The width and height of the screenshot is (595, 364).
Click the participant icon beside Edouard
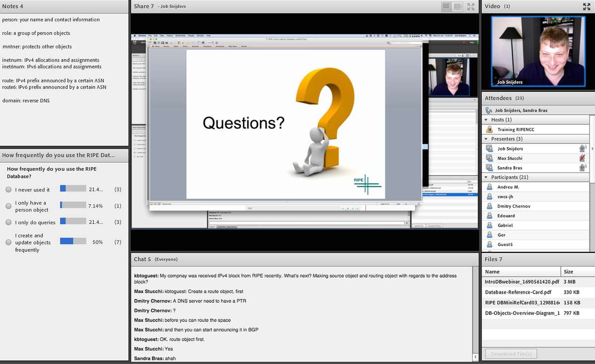pos(489,216)
